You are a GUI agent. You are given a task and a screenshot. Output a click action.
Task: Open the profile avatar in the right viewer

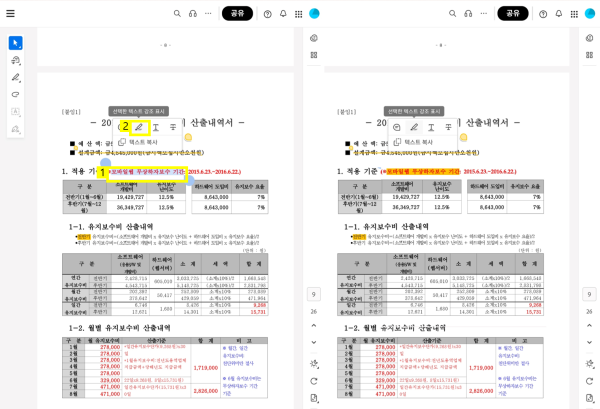[x=590, y=13]
